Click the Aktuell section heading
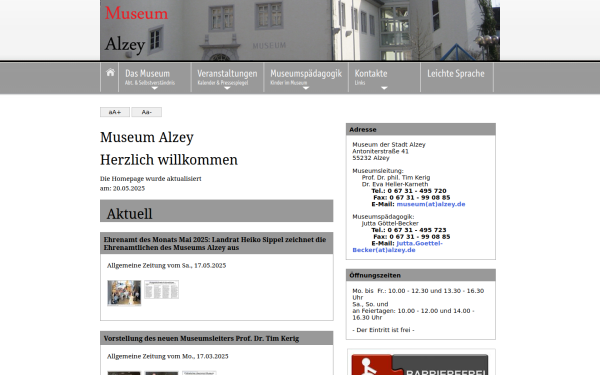 tap(129, 214)
